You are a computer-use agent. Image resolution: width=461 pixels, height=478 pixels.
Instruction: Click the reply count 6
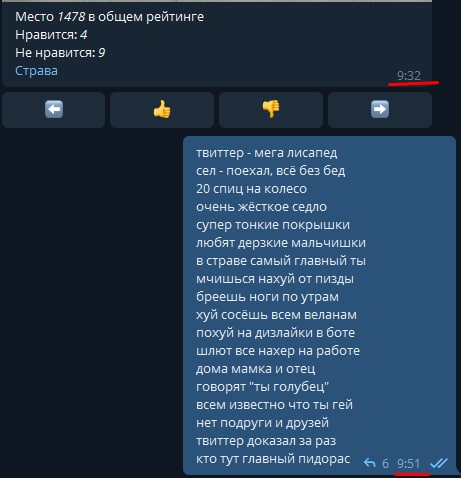tap(385, 463)
